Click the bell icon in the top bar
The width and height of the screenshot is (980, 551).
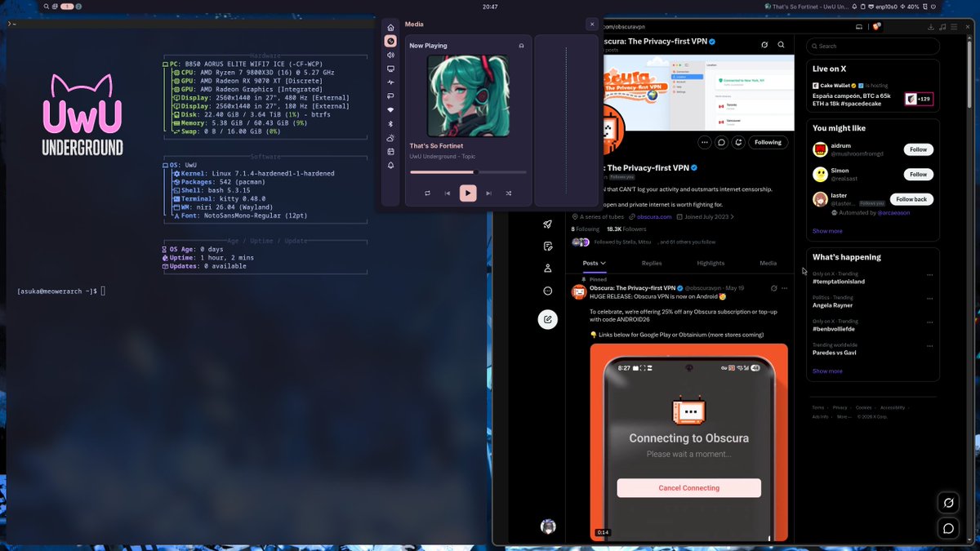[x=853, y=6]
